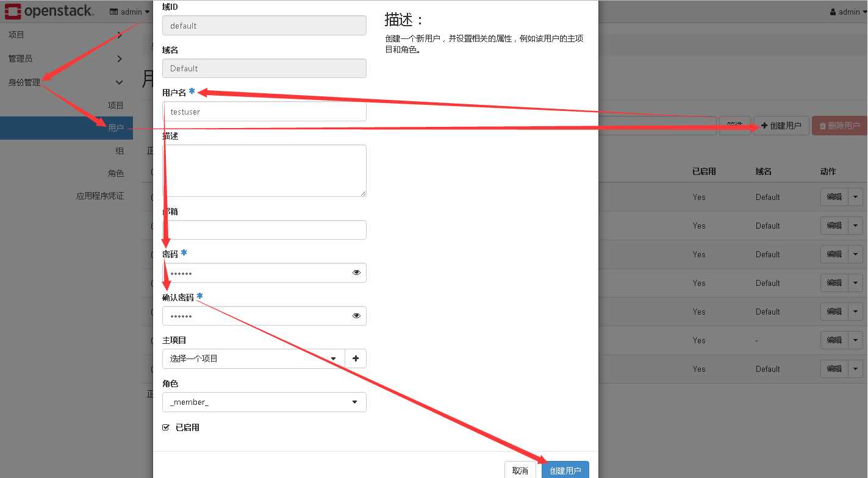Click the OpenStack logo
868x478 pixels.
50,11
